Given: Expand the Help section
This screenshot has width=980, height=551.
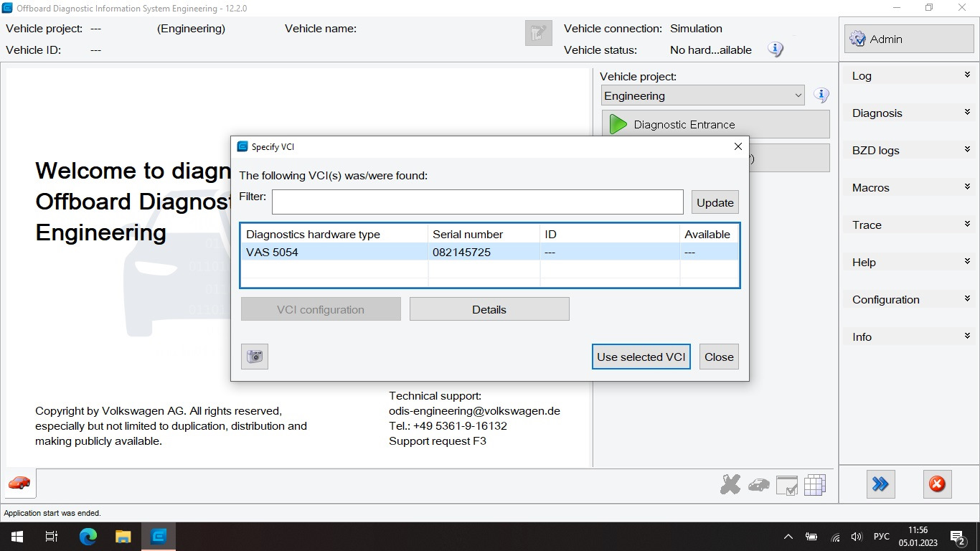Looking at the screenshot, I should pos(909,262).
